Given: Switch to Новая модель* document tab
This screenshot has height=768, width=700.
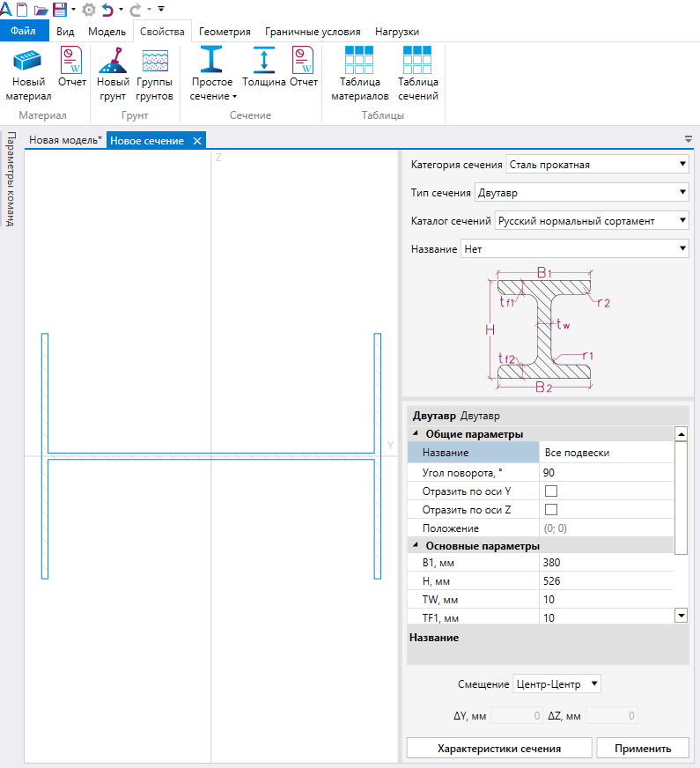Looking at the screenshot, I should [65, 140].
